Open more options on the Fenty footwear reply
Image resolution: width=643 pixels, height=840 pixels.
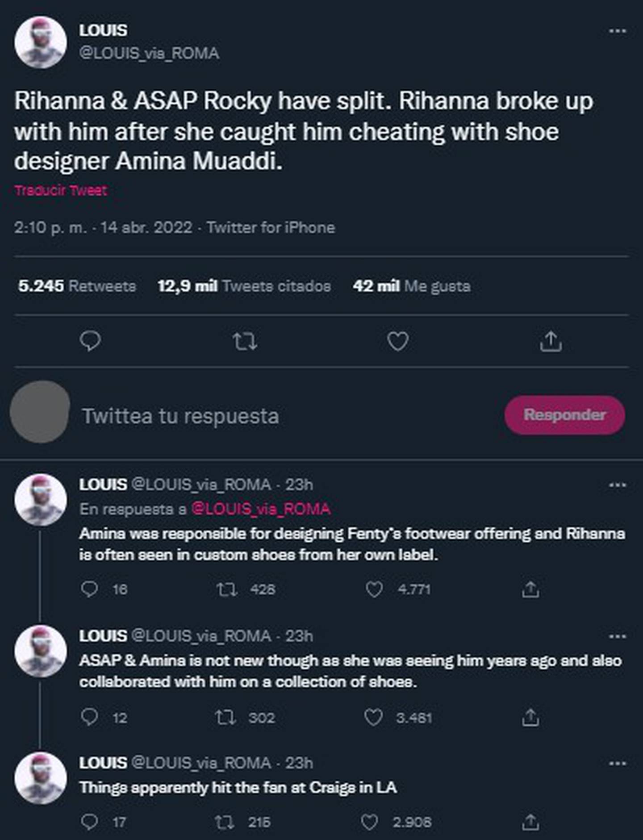tap(618, 485)
